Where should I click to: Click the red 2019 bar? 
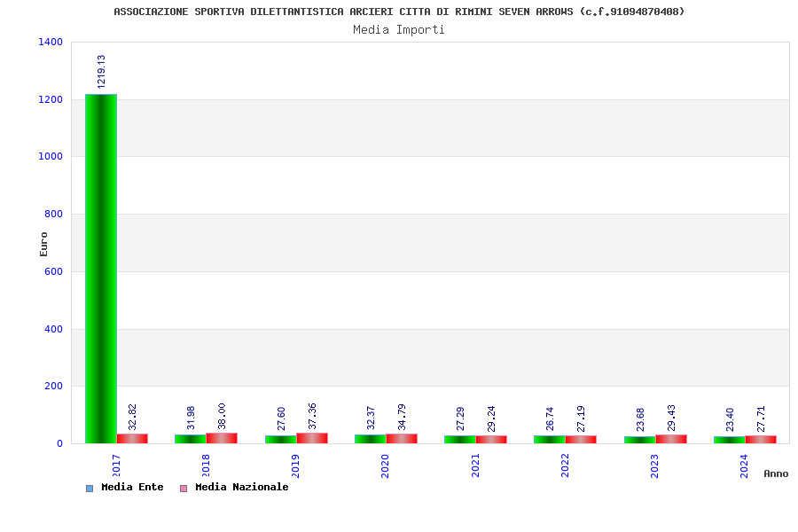tap(312, 438)
